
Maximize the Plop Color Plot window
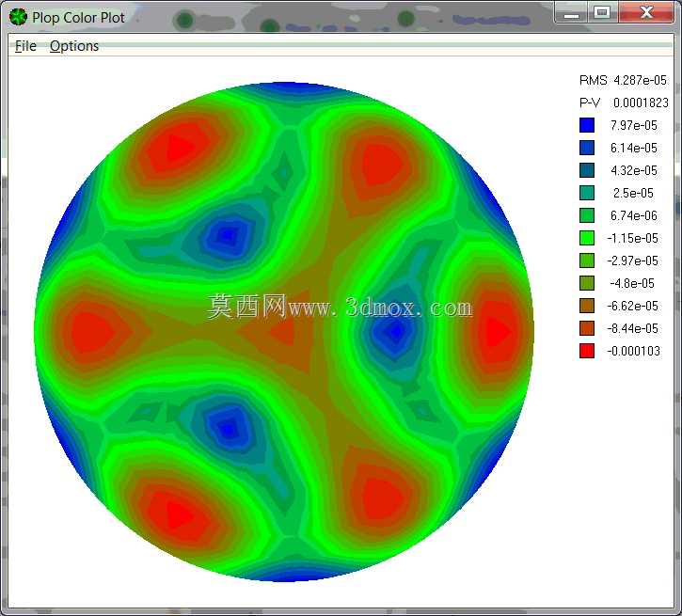(x=602, y=12)
